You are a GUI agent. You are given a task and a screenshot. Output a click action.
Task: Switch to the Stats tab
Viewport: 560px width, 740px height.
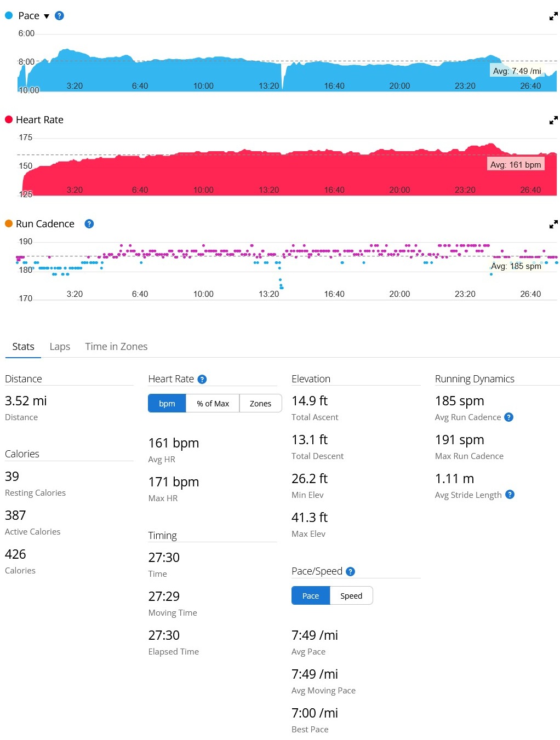23,347
